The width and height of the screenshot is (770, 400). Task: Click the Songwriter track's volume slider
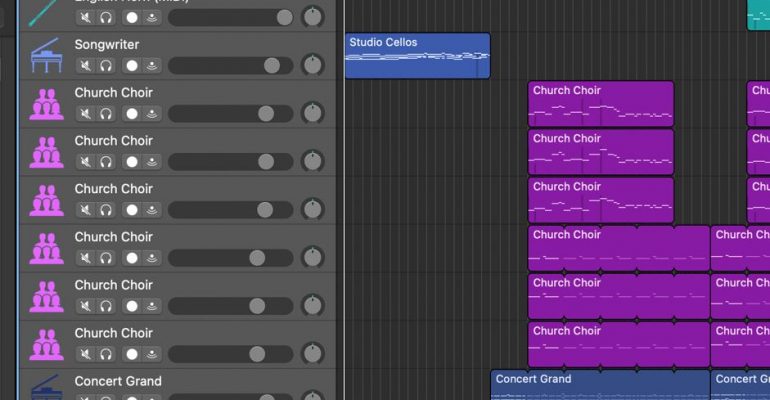point(230,66)
